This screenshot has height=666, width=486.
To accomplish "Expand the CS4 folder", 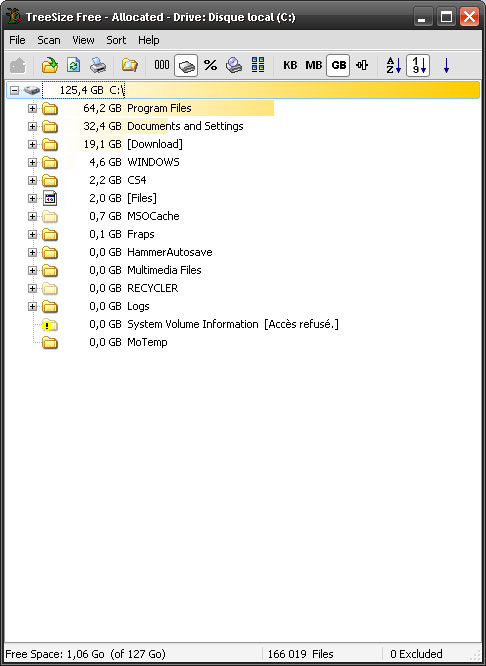I will point(32,181).
